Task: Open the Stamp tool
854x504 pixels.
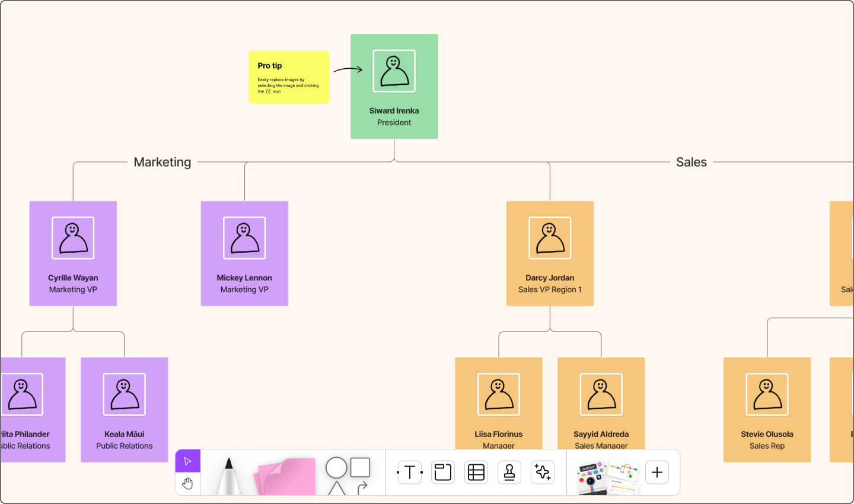Action: tap(509, 472)
